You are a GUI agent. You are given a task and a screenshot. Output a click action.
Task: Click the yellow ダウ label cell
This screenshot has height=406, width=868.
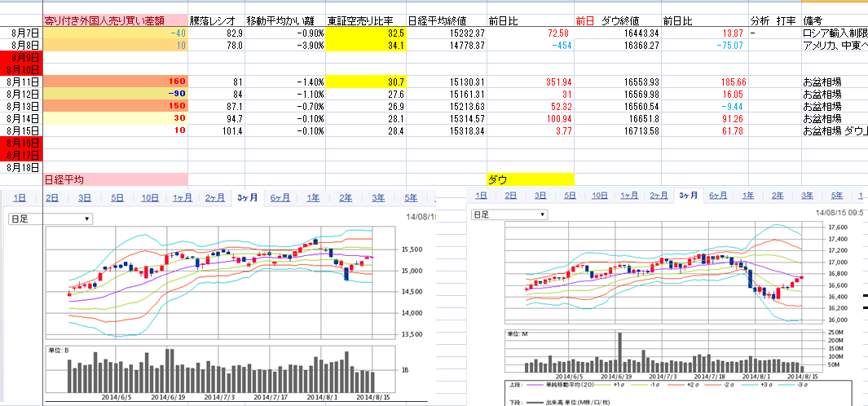pyautogui.click(x=530, y=179)
